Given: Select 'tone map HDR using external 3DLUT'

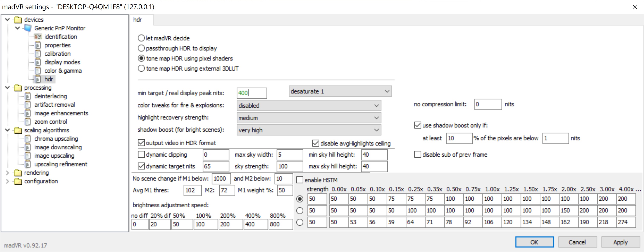Looking at the screenshot, I should point(141,68).
